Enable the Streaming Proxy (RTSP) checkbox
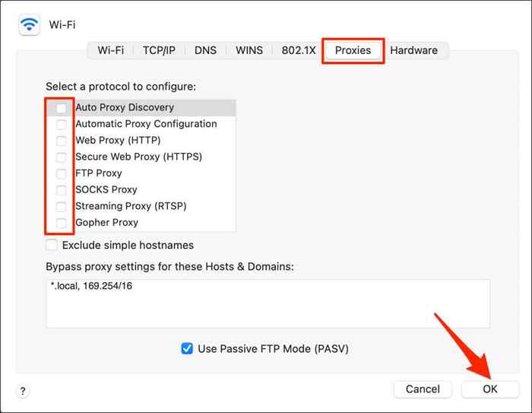532x413 pixels. (61, 206)
